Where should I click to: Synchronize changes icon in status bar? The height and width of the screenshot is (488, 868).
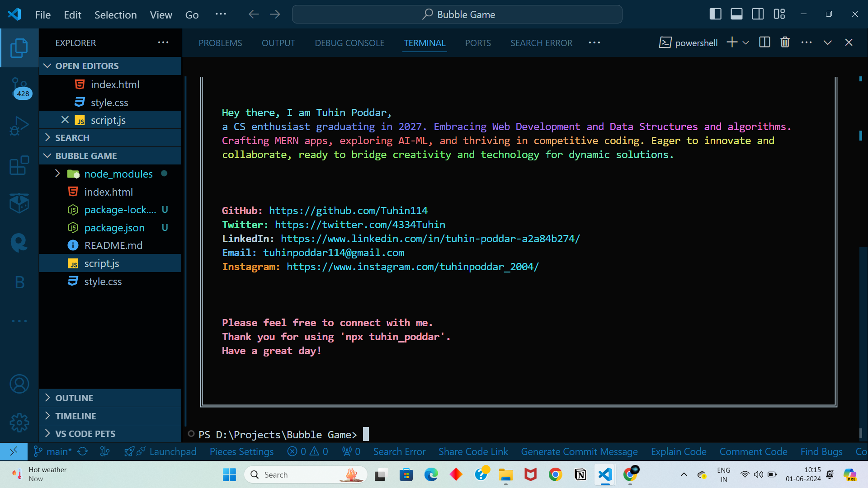pos(83,451)
